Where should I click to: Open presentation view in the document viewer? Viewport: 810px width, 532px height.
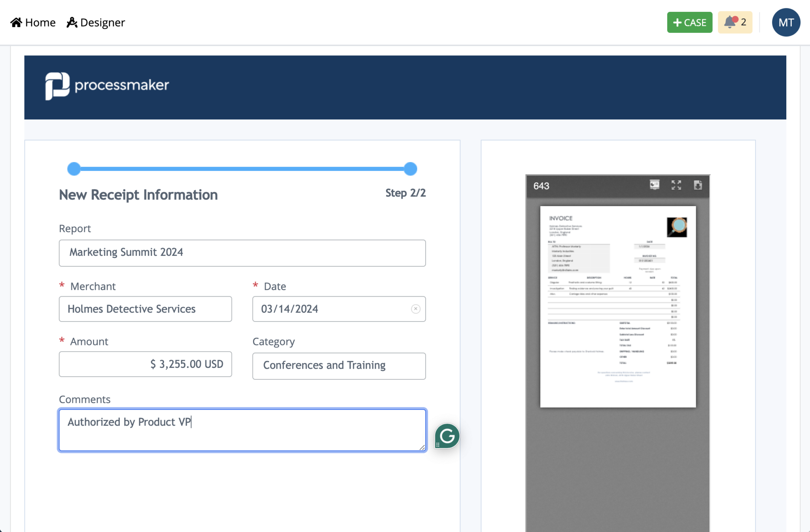coord(654,185)
